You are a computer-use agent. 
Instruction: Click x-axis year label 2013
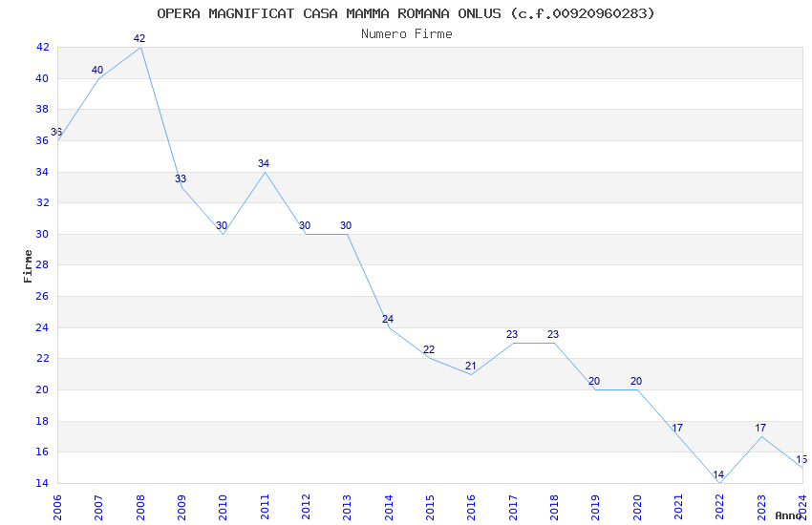pos(347,507)
